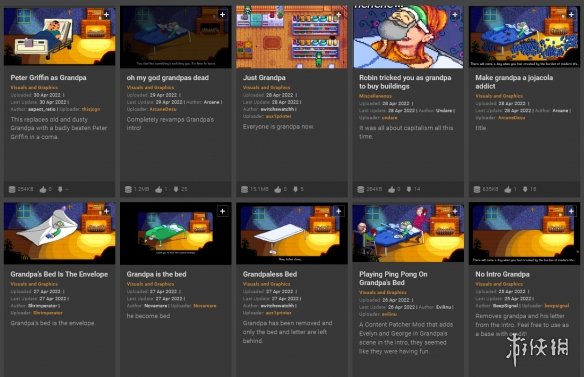584x377 pixels.
Task: Click uploader ArcaneDeus on oh my god grandpas dead card
Action: pyautogui.click(x=163, y=109)
